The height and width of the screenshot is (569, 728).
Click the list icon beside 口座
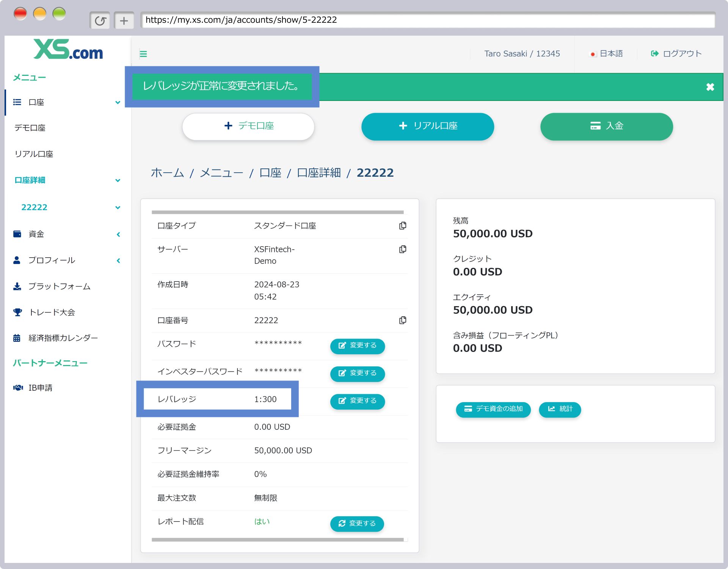17,102
